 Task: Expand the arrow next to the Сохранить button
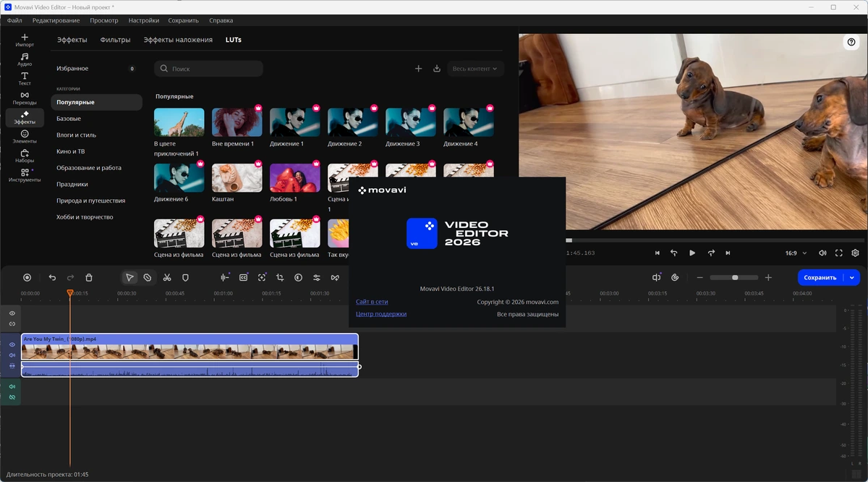click(852, 277)
